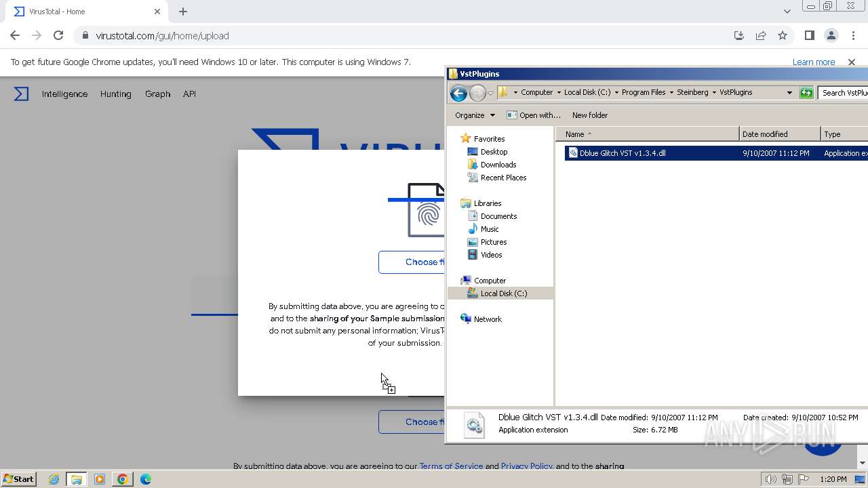Viewport: 868px width, 488px height.
Task: Open the Chrome three-dot menu
Action: 852,35
